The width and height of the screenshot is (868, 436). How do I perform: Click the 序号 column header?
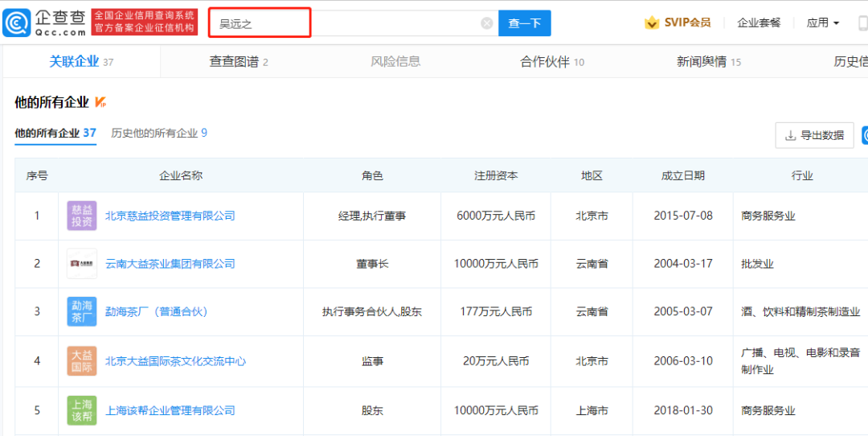(x=37, y=175)
